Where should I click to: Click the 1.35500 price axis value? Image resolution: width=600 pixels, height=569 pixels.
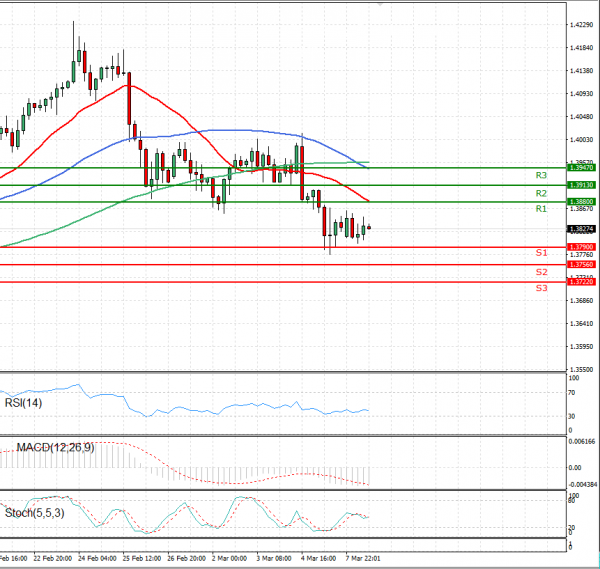tap(581, 370)
